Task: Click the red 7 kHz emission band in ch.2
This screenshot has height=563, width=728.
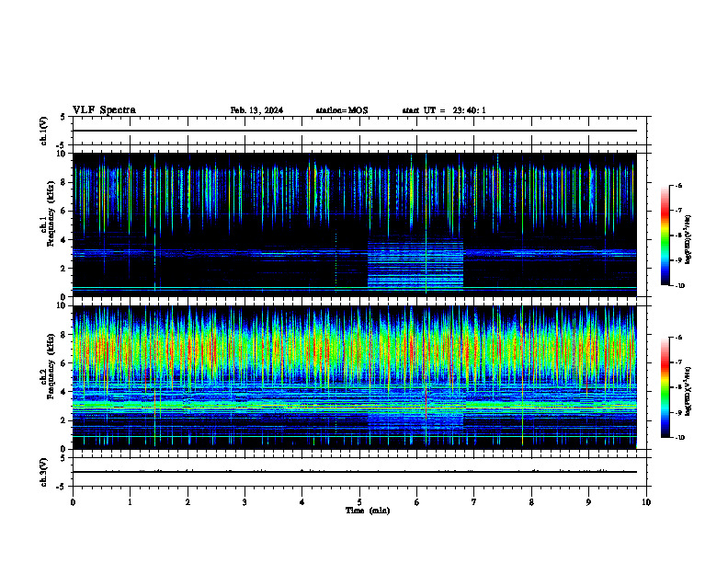Action: (x=355, y=349)
